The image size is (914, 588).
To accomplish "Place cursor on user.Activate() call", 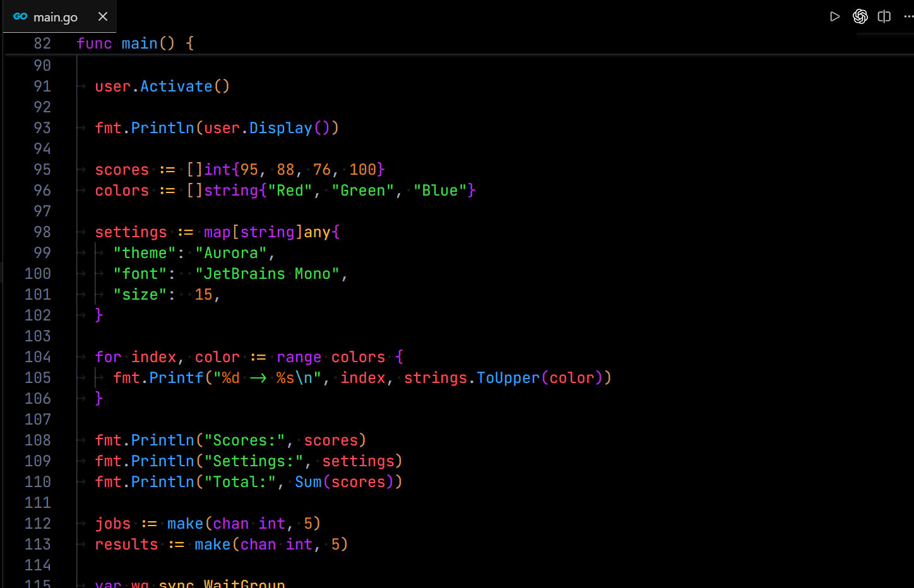I will (x=162, y=86).
